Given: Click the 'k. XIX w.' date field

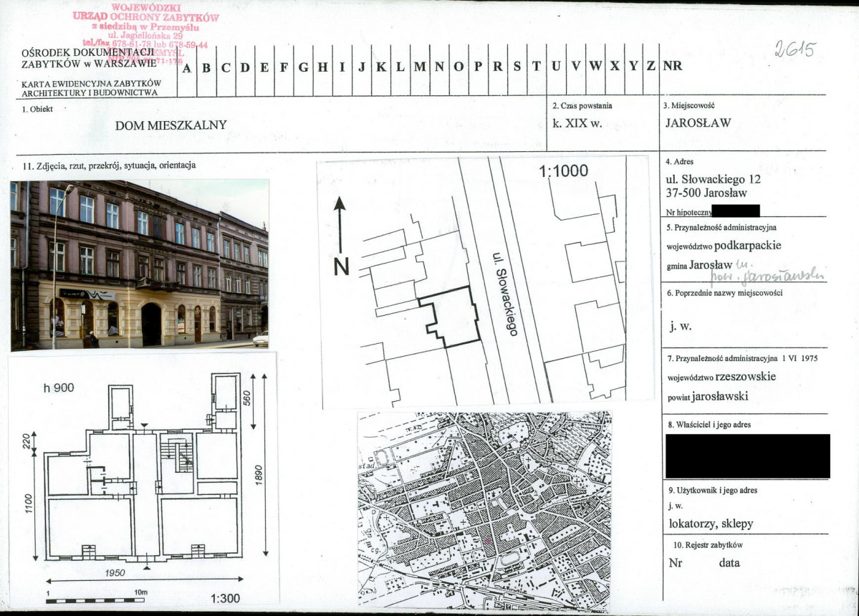Looking at the screenshot, I should coord(577,122).
